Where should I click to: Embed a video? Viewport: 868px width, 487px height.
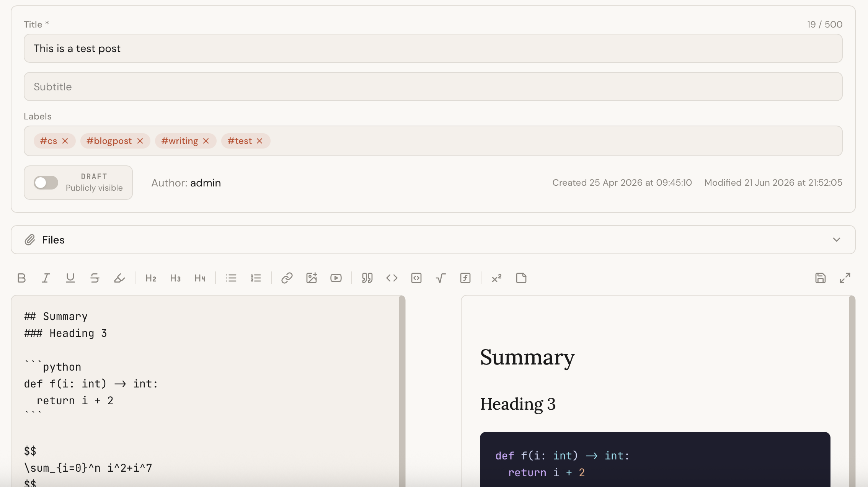click(336, 278)
